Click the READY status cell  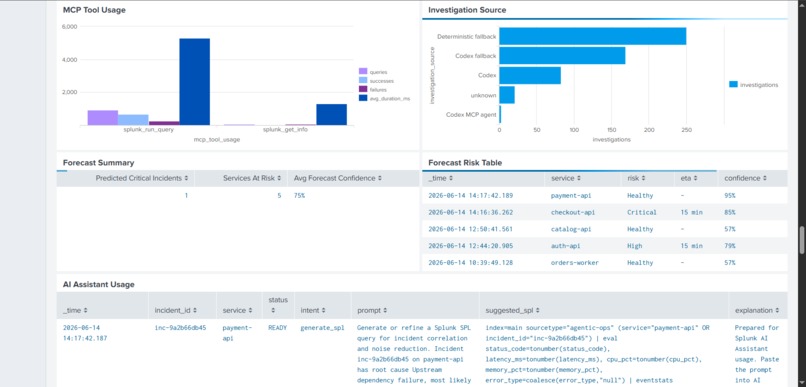(277, 327)
